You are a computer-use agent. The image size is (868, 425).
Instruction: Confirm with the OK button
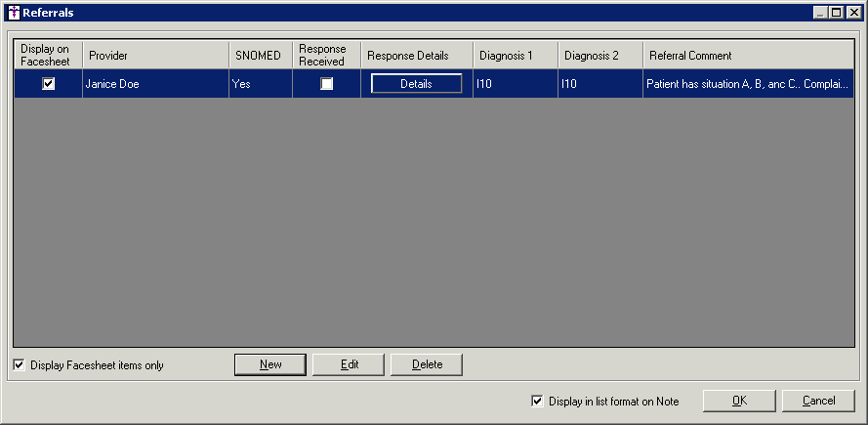tap(739, 401)
